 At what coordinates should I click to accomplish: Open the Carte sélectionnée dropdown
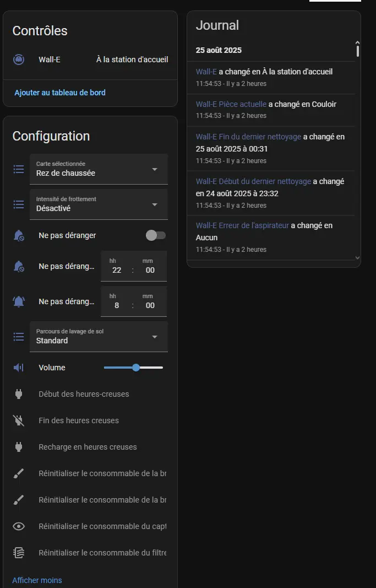click(99, 169)
